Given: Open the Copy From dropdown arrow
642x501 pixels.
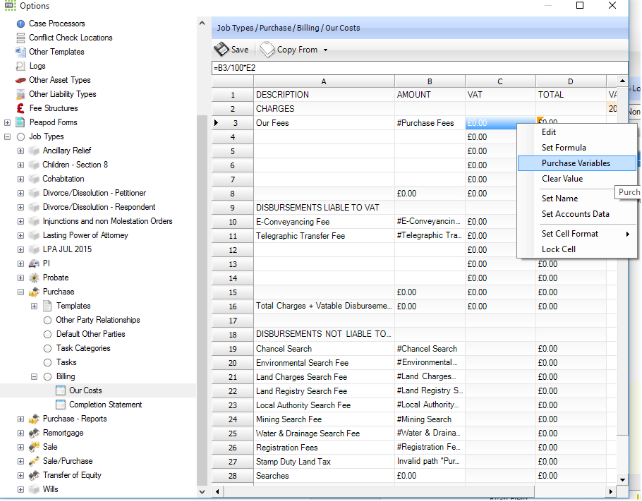Looking at the screenshot, I should point(325,50).
